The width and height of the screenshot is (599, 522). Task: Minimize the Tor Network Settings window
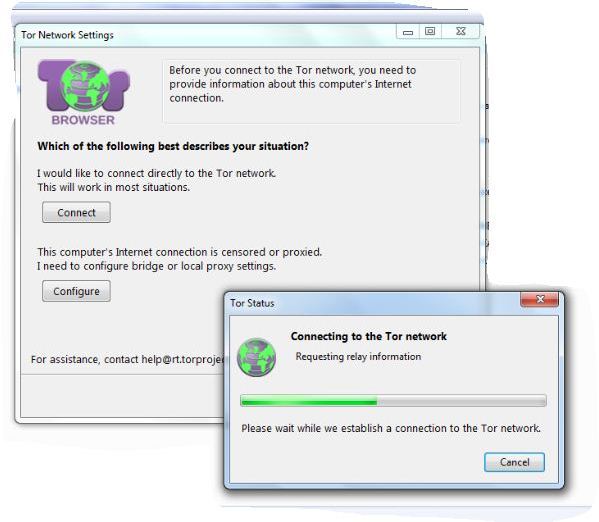click(x=408, y=32)
